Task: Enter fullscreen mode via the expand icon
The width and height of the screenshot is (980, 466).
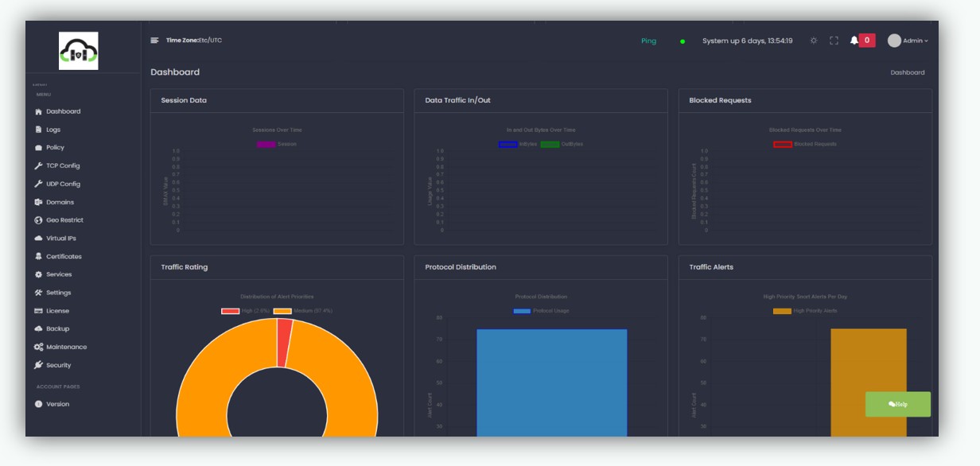Action: 834,41
